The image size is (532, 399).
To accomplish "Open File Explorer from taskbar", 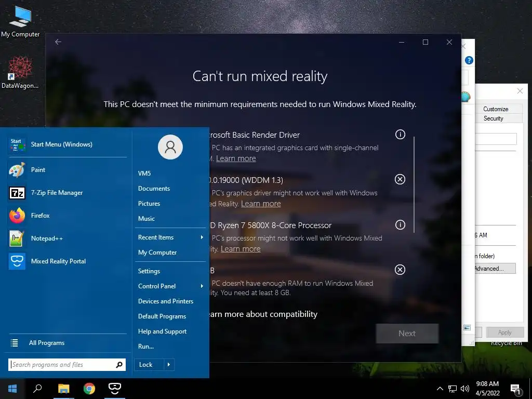I will coord(63,389).
